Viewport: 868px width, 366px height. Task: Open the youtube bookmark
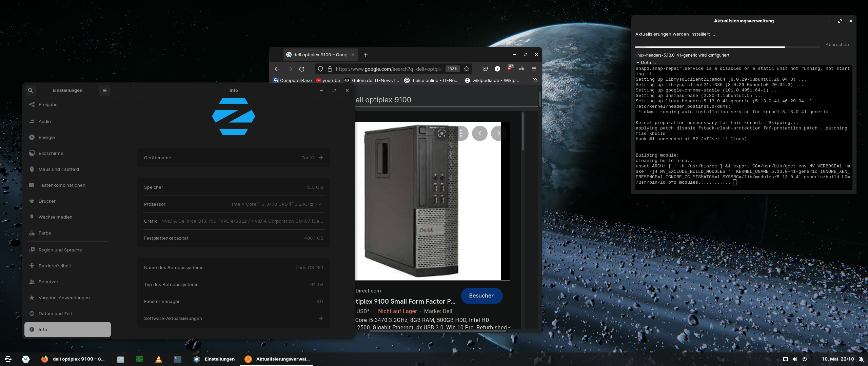pos(328,81)
